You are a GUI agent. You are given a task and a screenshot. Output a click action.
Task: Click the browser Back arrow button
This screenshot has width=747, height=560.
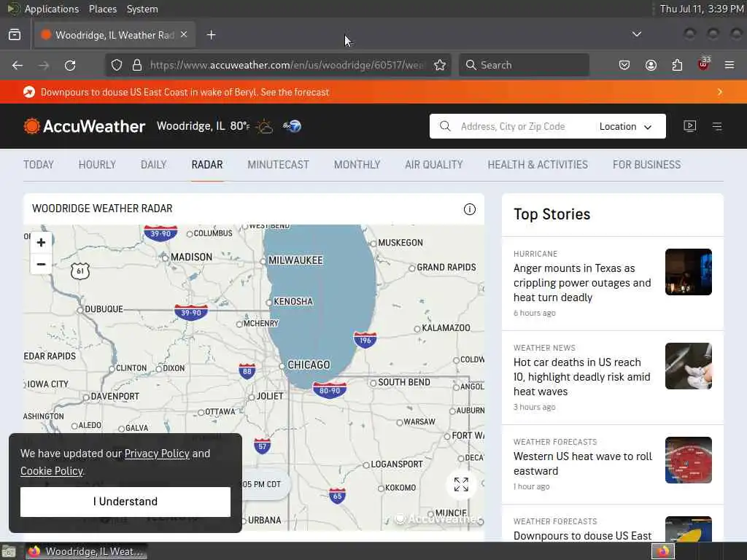[18, 65]
